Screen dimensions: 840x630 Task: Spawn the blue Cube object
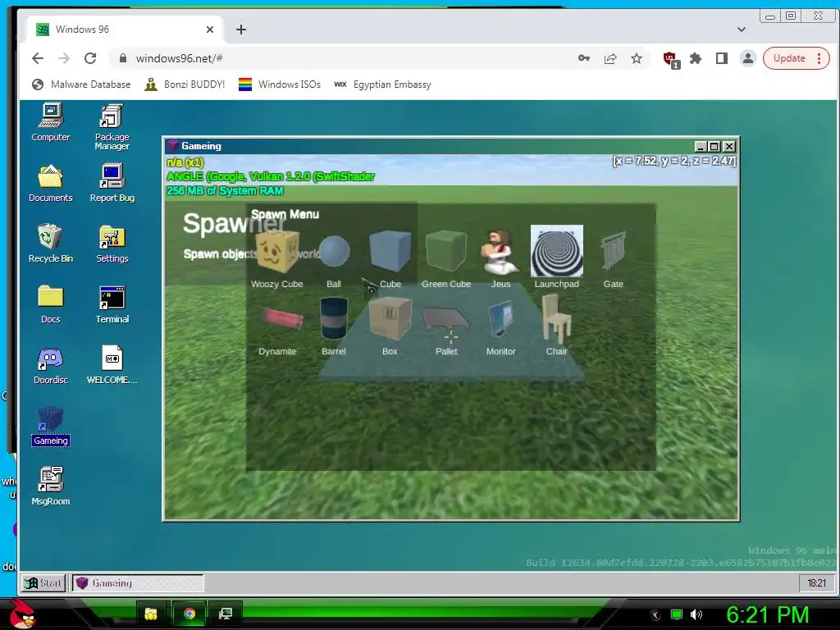[x=390, y=260]
